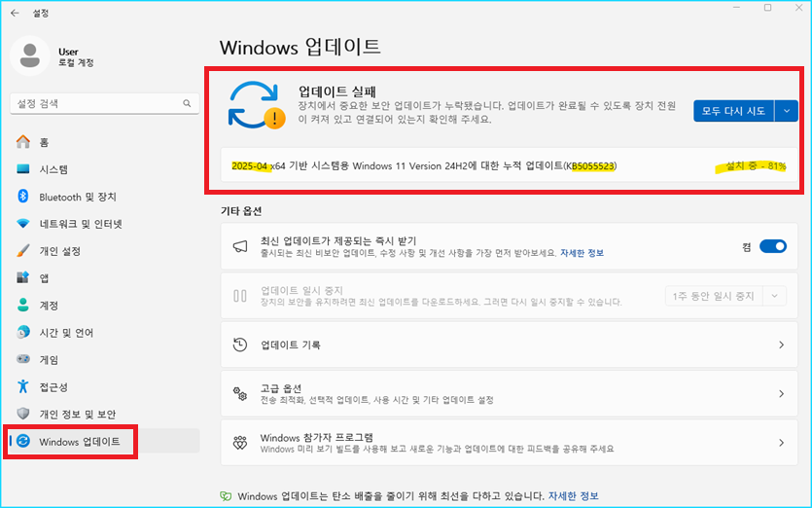Open the 시간 및 언어 globe icon
Viewport: 812px width, 508px height.
23,332
